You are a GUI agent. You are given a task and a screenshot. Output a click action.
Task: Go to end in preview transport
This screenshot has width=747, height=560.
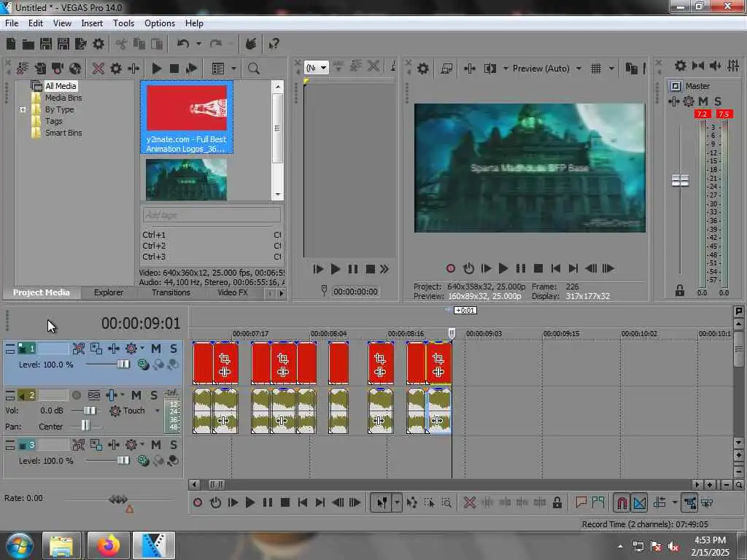pyautogui.click(x=573, y=268)
